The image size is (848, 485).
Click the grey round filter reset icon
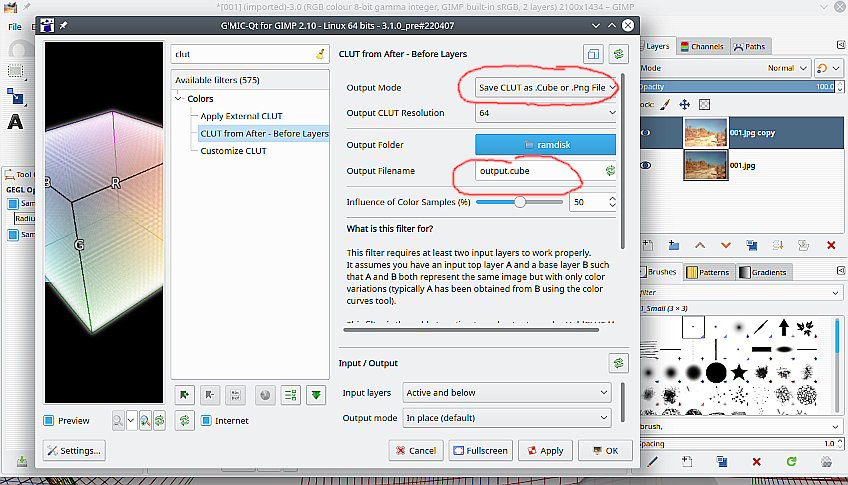click(x=265, y=395)
